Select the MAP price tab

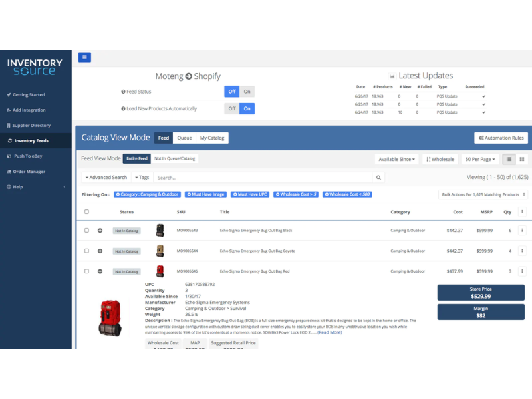click(195, 343)
